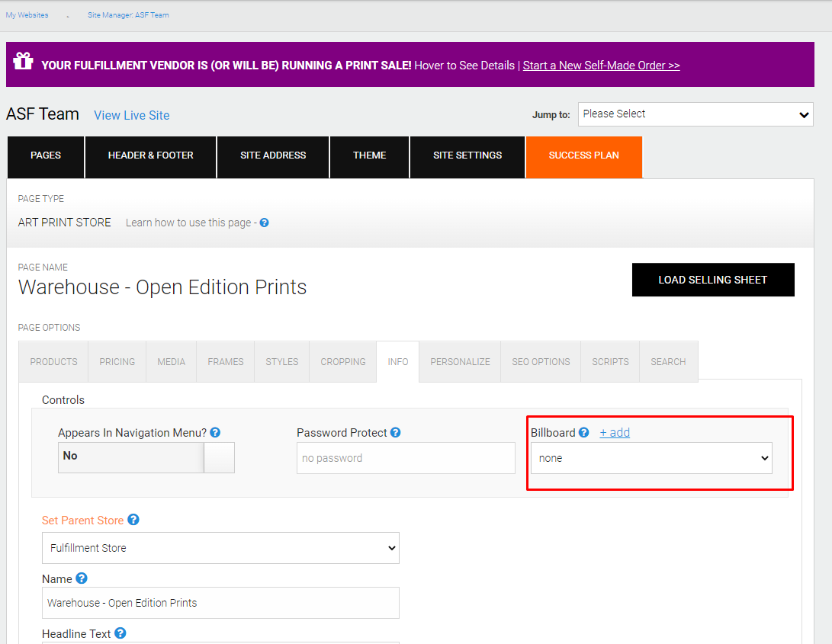The image size is (832, 644).
Task: Select the MEDIA page option tab
Action: pos(172,362)
